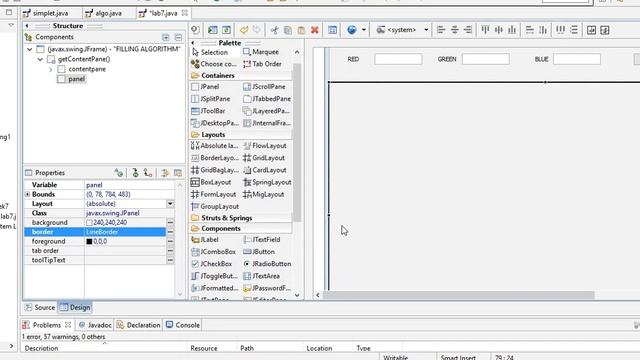Viewport: 640px width, 360px height.
Task: Click the background color swatch 240,240,240
Action: click(89, 223)
